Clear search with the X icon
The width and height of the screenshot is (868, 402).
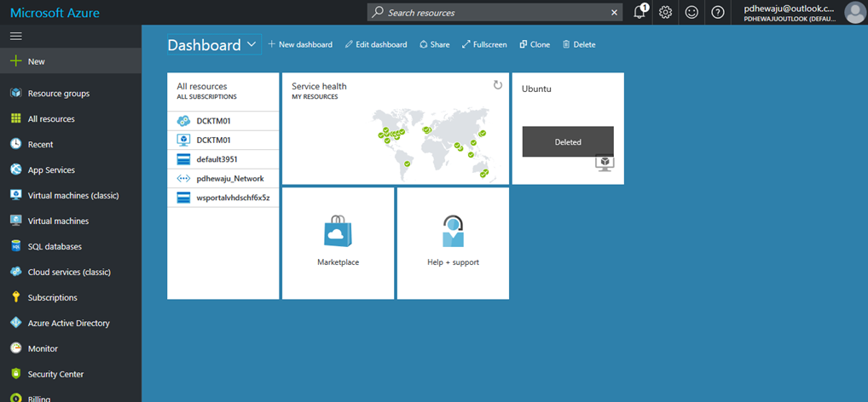pyautogui.click(x=614, y=12)
